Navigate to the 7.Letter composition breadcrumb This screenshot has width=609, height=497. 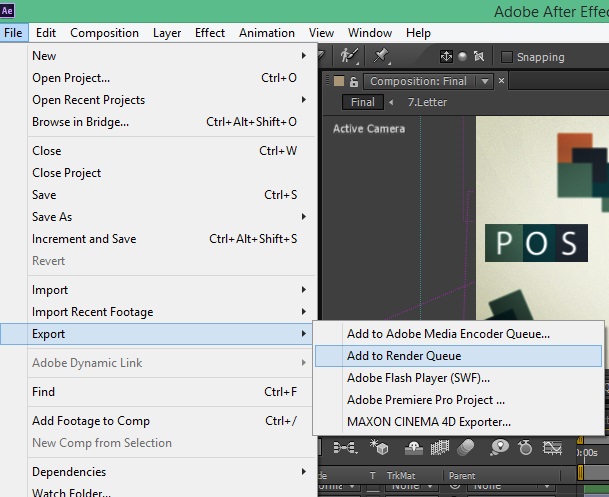point(427,102)
